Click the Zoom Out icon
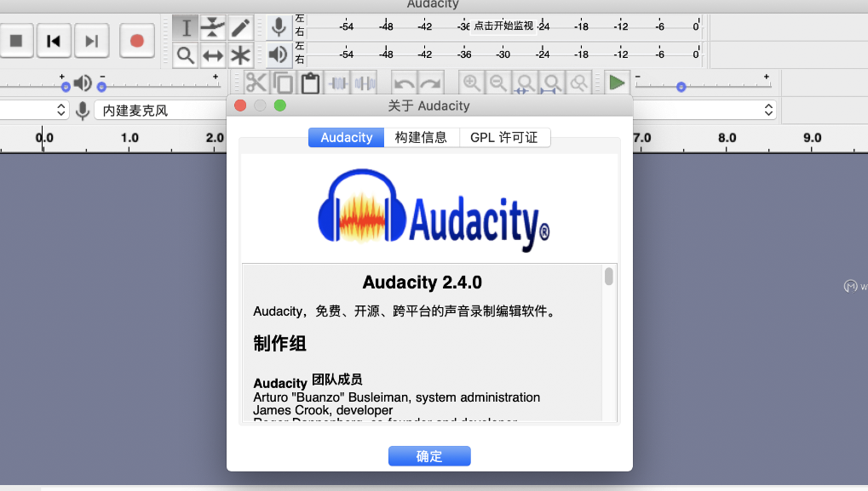 click(498, 83)
